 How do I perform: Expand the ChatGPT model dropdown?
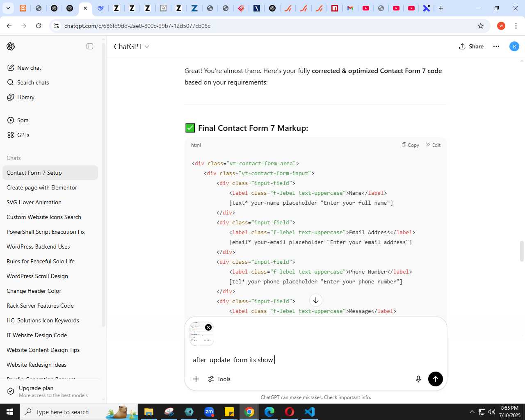pyautogui.click(x=131, y=46)
